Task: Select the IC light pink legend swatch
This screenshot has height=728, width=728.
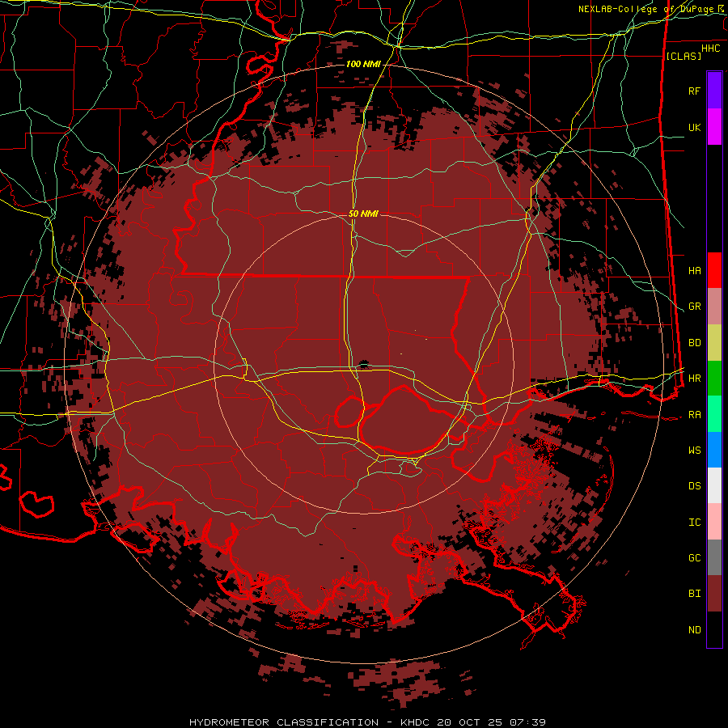Action: pyautogui.click(x=714, y=522)
